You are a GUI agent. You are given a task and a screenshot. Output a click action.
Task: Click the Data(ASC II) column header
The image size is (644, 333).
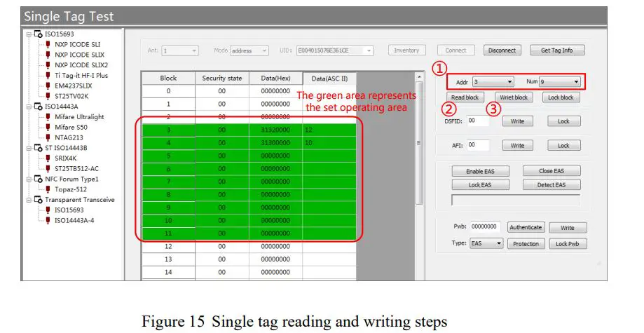[329, 79]
